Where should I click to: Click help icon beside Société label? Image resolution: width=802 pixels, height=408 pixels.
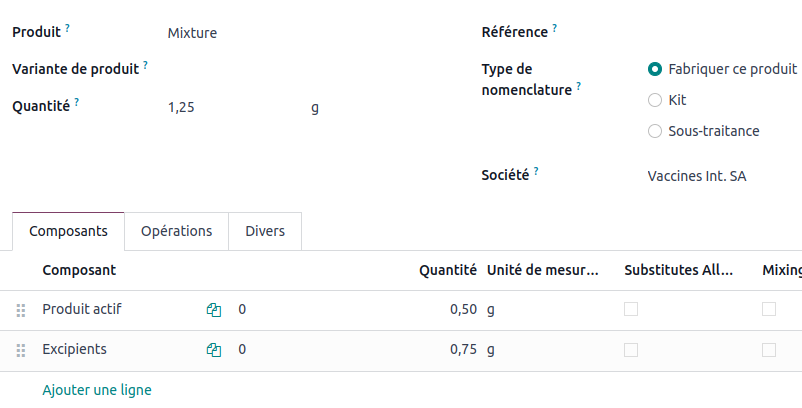point(536,171)
